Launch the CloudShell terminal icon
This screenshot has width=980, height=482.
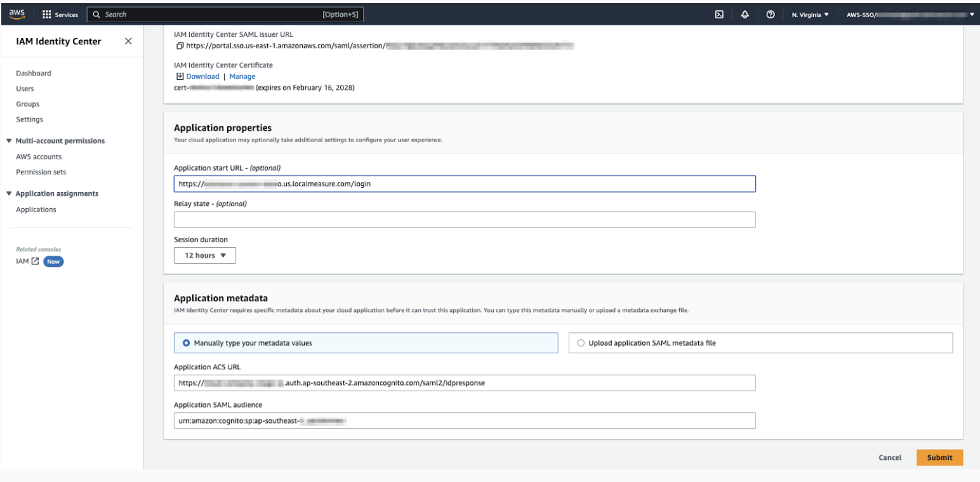[719, 15]
